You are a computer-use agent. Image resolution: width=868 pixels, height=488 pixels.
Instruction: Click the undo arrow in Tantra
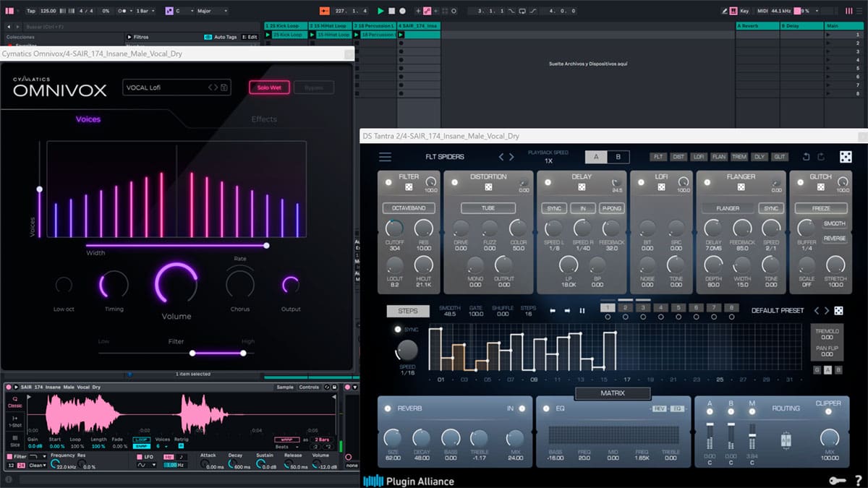806,157
